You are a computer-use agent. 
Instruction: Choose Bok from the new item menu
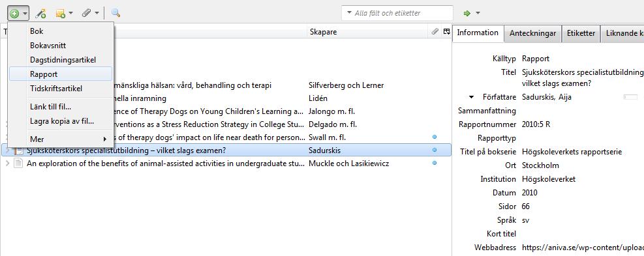(61, 31)
